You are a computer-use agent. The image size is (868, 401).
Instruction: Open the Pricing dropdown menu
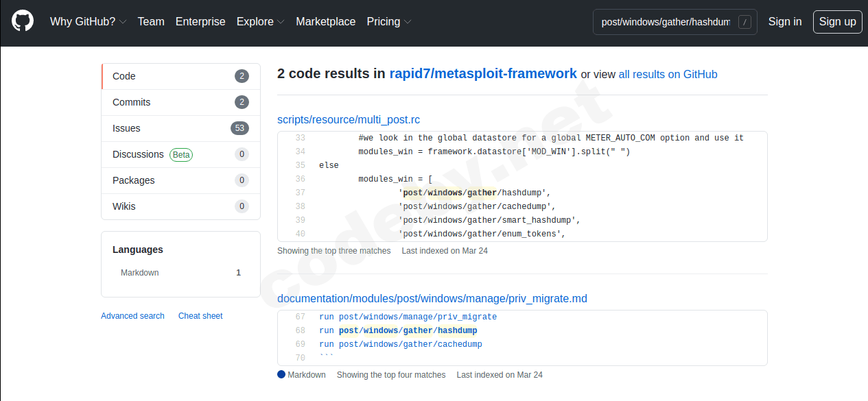tap(389, 21)
